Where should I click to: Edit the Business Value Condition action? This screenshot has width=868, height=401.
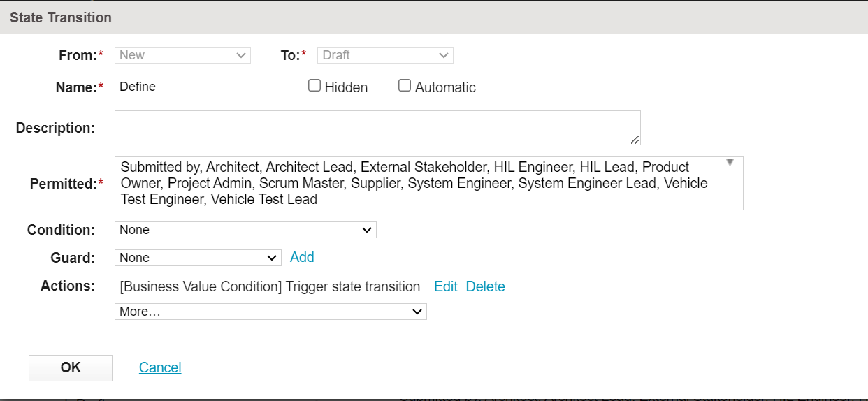(445, 286)
